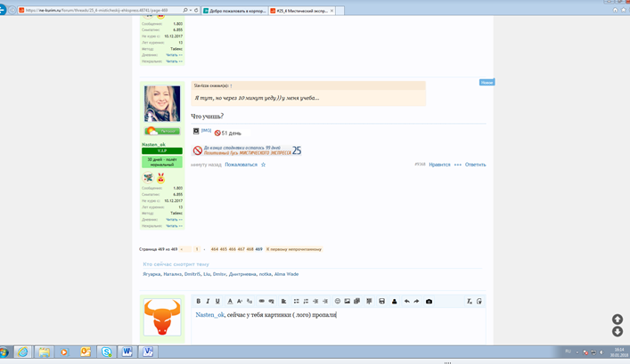Screen dimensions: 630x364
Task: Click into the reply message text area
Action: click(x=339, y=326)
